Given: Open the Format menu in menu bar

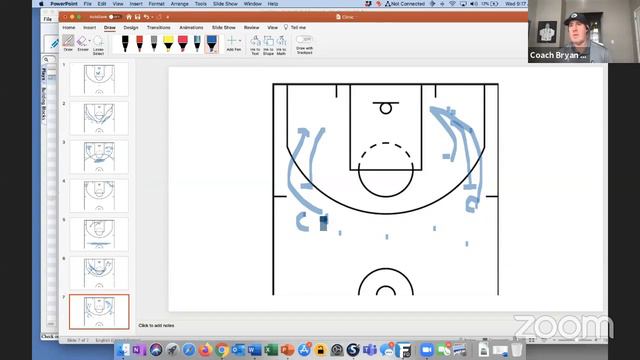Looking at the screenshot, I should click(156, 4).
